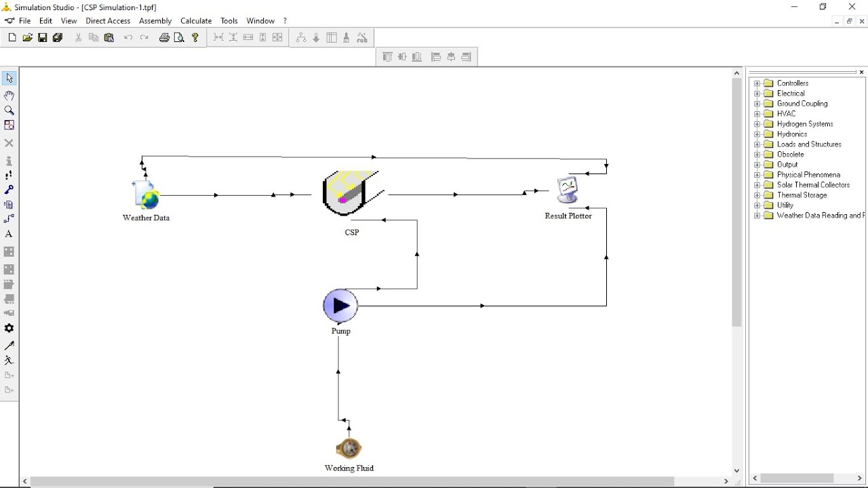Select the Weather Data component
The width and height of the screenshot is (868, 488).
tap(146, 195)
